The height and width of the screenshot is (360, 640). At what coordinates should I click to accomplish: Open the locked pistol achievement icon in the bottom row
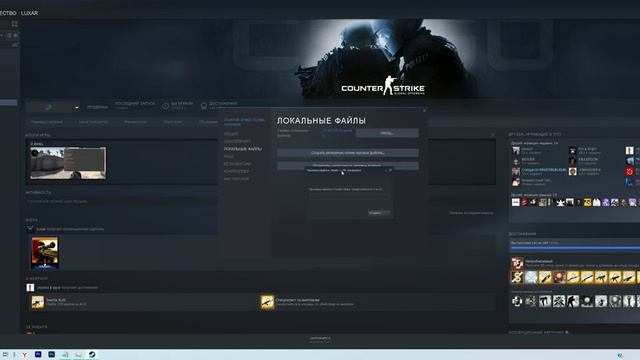545,301
